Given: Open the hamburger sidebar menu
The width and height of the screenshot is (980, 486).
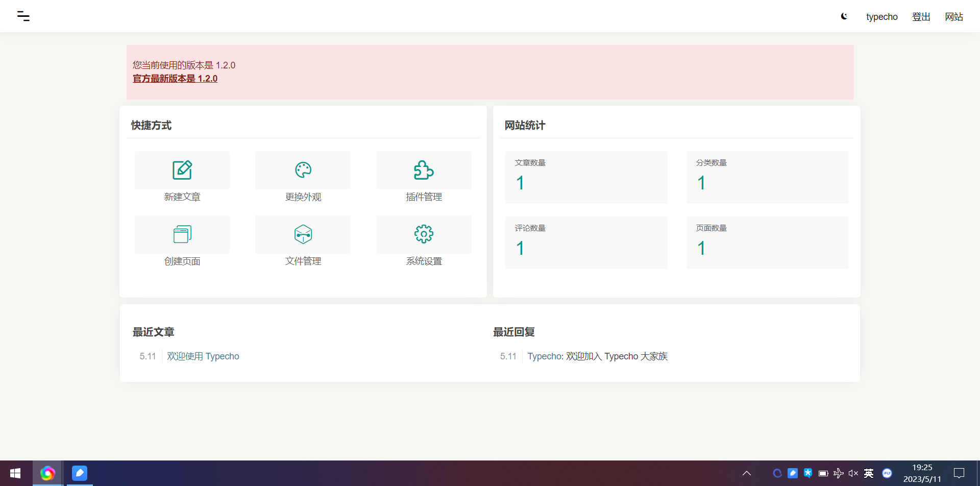Looking at the screenshot, I should coord(23,16).
